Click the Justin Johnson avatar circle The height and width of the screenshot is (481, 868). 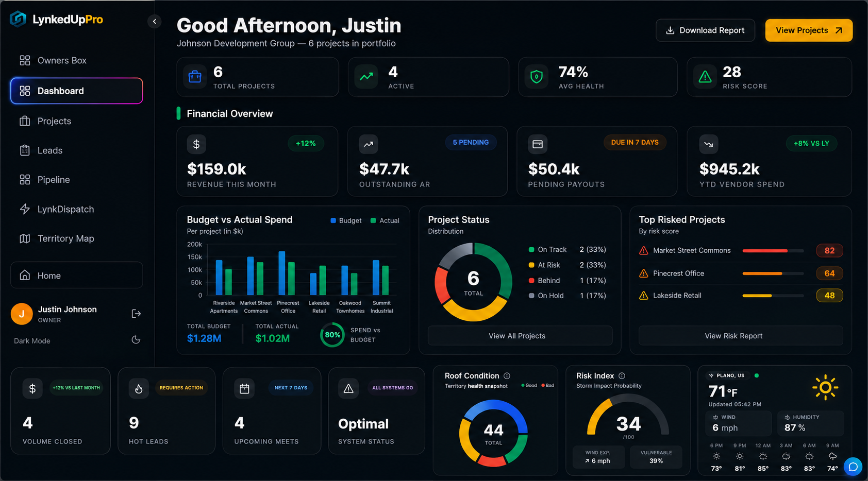22,314
